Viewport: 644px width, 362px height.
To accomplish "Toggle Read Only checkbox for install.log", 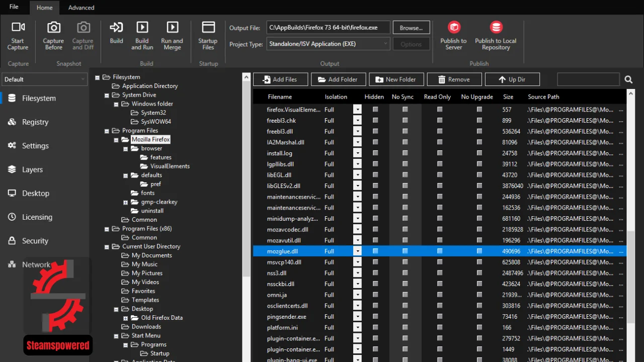I will tap(440, 153).
